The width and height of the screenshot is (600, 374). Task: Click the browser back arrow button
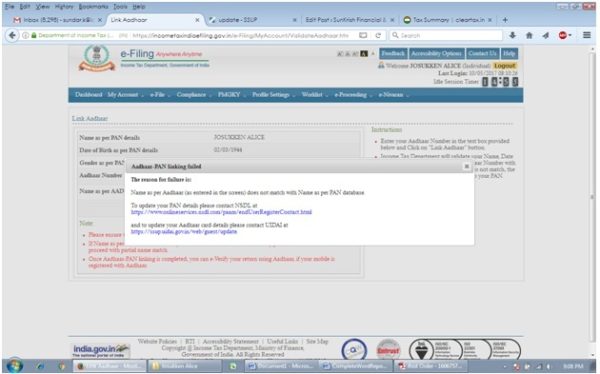tap(12, 36)
